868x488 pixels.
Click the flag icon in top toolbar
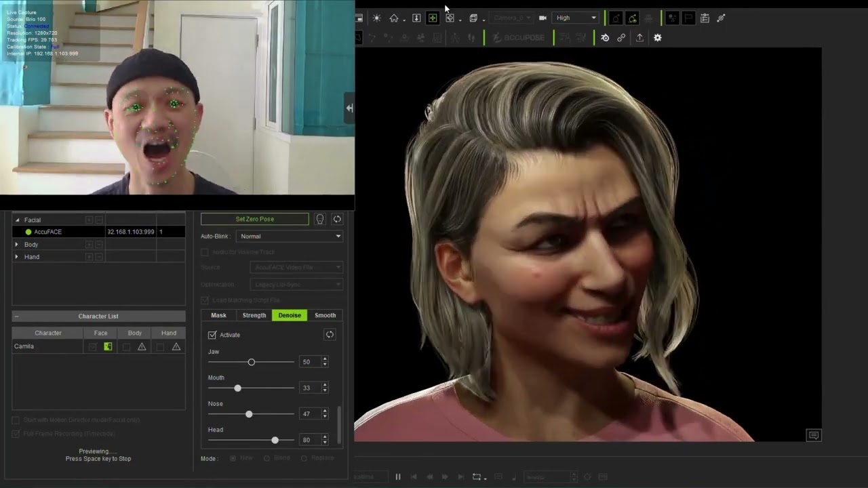[x=688, y=18]
